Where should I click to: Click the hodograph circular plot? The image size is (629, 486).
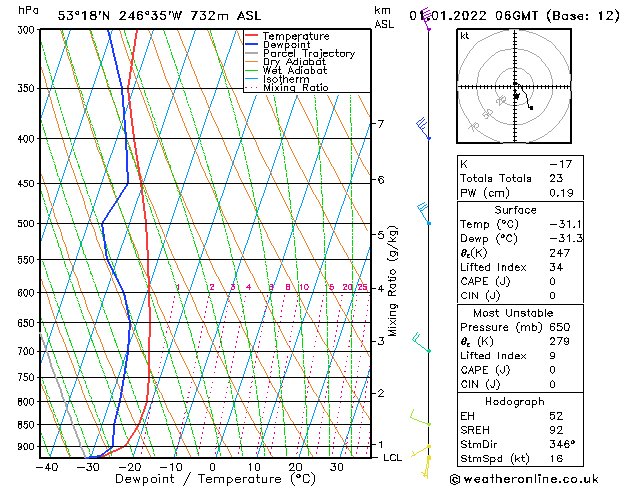pos(515,88)
